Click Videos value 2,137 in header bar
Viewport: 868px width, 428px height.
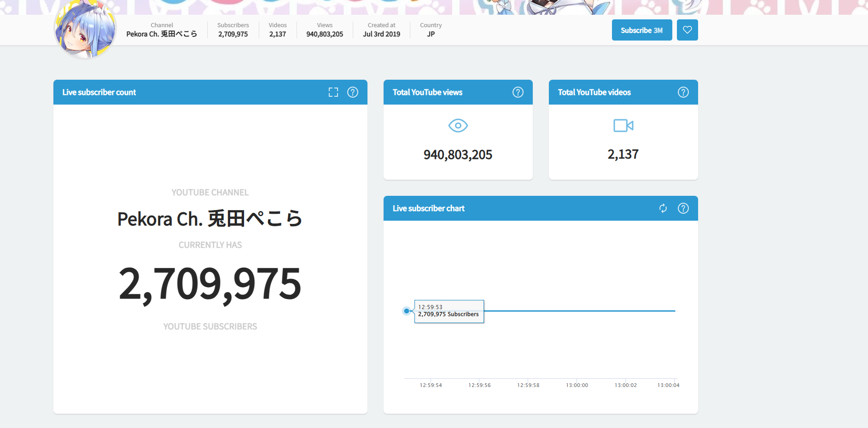tap(278, 34)
